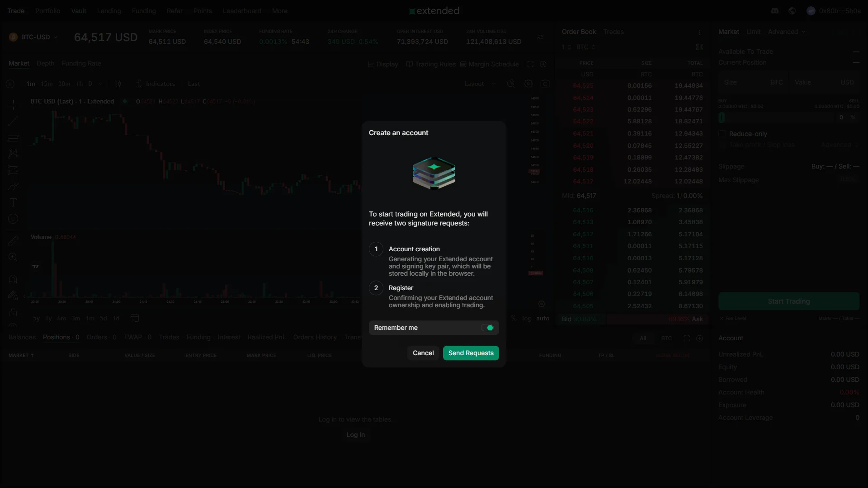The width and height of the screenshot is (868, 488).
Task: Open Margin Schedule link
Action: 490,64
